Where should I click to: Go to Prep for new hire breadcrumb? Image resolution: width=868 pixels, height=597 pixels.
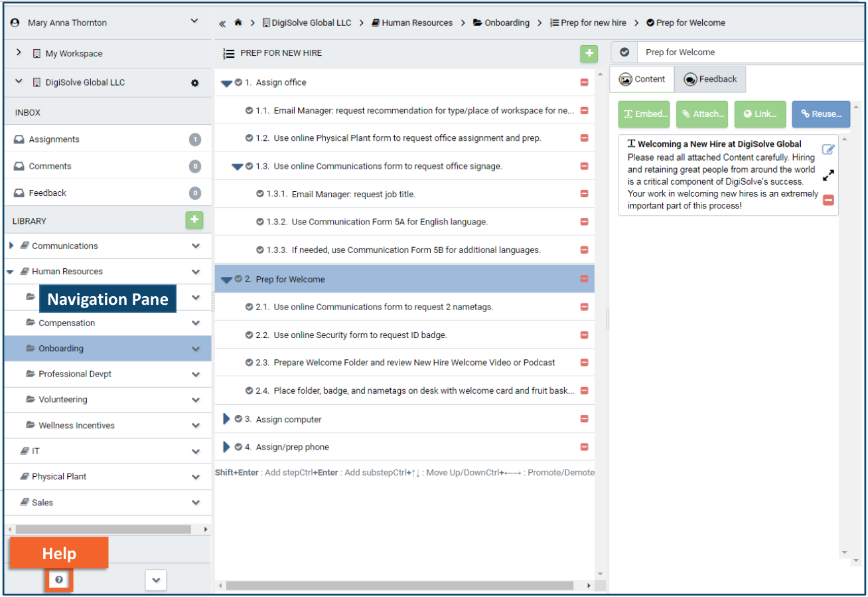[x=588, y=23]
